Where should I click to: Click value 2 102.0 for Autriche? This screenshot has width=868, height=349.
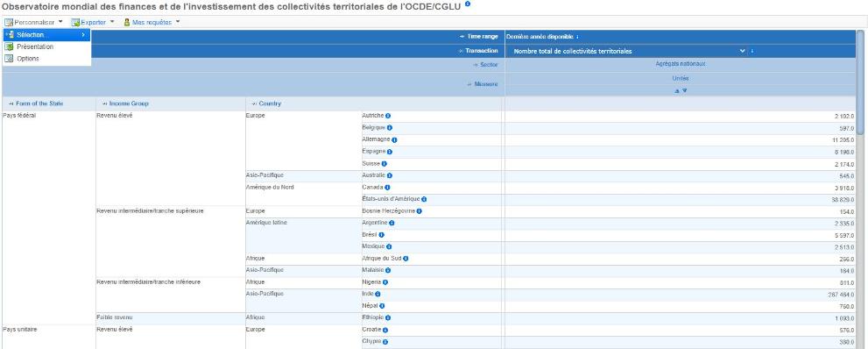tap(844, 117)
